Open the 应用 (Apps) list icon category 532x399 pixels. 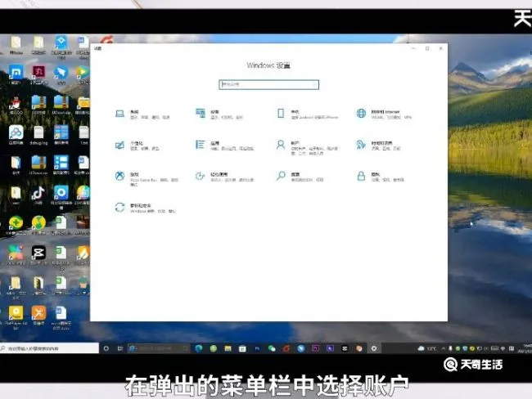224,146
